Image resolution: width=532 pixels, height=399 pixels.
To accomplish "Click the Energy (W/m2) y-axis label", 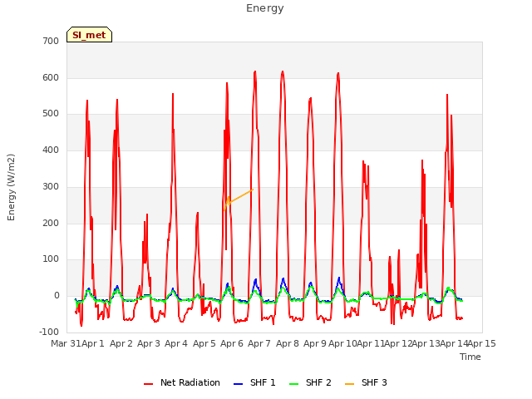I will click(x=11, y=187).
